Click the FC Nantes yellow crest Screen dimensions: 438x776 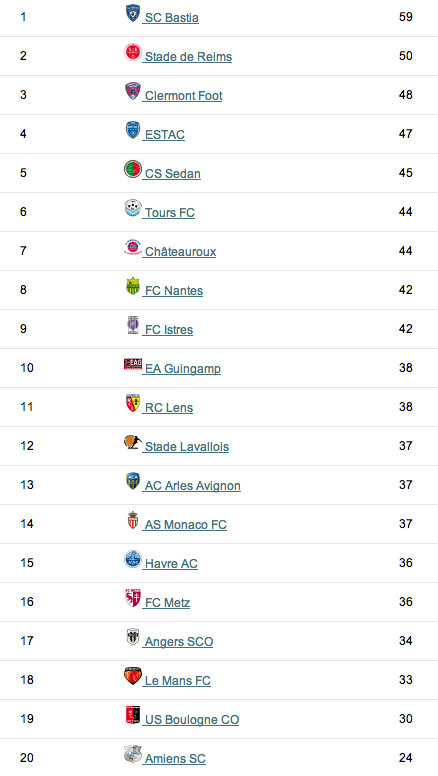[133, 287]
